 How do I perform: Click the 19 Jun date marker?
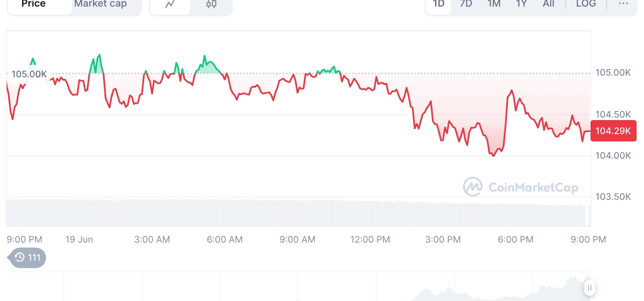79,239
